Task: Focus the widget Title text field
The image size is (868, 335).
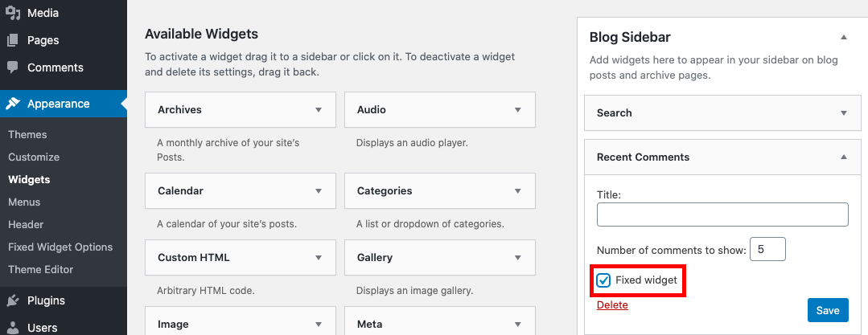Action: click(x=722, y=214)
